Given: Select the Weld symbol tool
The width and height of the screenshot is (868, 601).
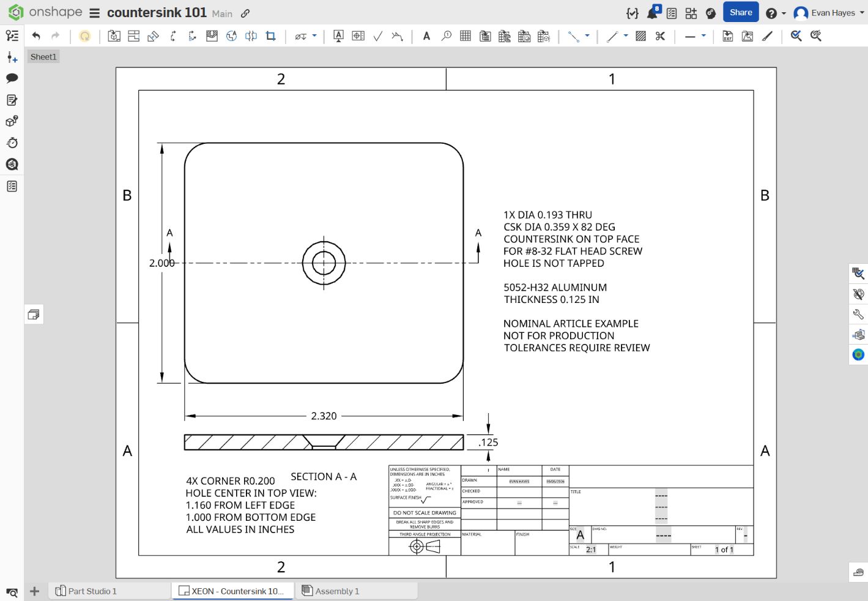Looking at the screenshot, I should [x=398, y=36].
